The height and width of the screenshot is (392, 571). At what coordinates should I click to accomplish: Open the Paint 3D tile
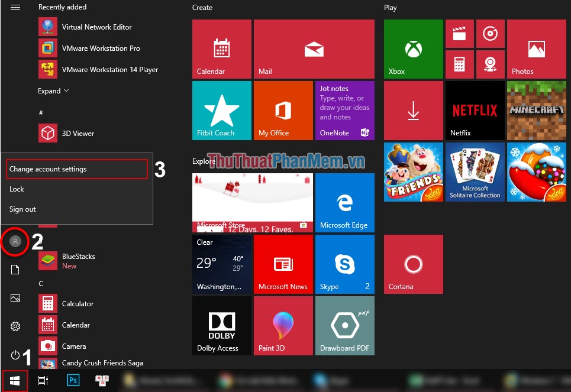pos(283,326)
